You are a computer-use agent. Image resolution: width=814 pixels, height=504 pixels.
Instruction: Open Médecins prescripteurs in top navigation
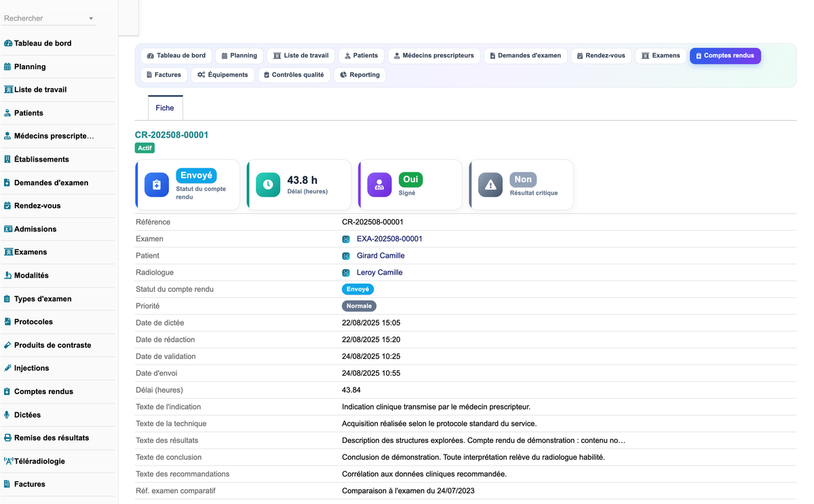click(x=434, y=56)
